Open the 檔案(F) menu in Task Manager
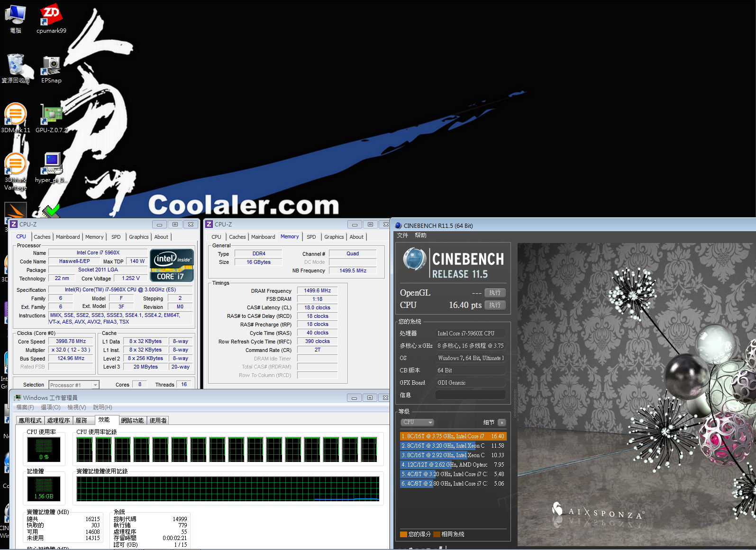 25,407
